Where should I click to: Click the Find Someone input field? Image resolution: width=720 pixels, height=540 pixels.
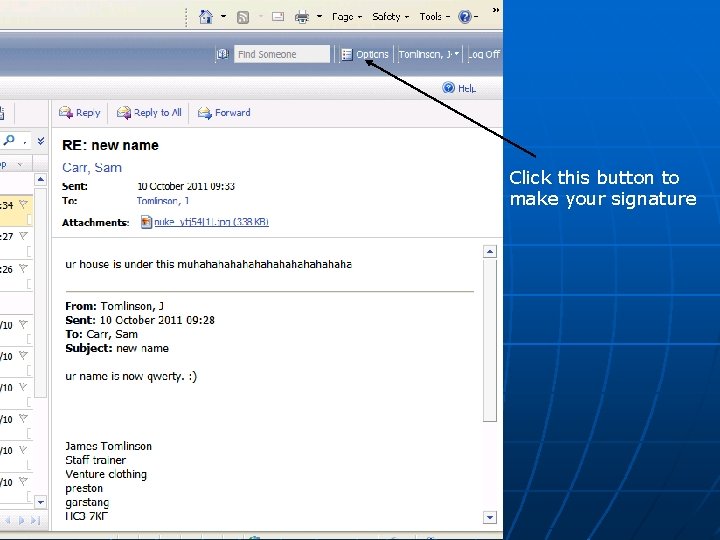(x=281, y=54)
